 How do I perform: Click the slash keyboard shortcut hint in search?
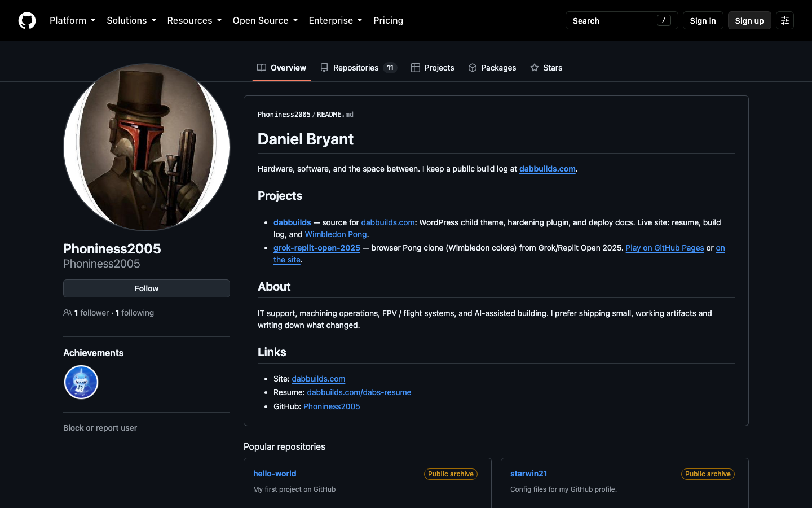tap(664, 20)
